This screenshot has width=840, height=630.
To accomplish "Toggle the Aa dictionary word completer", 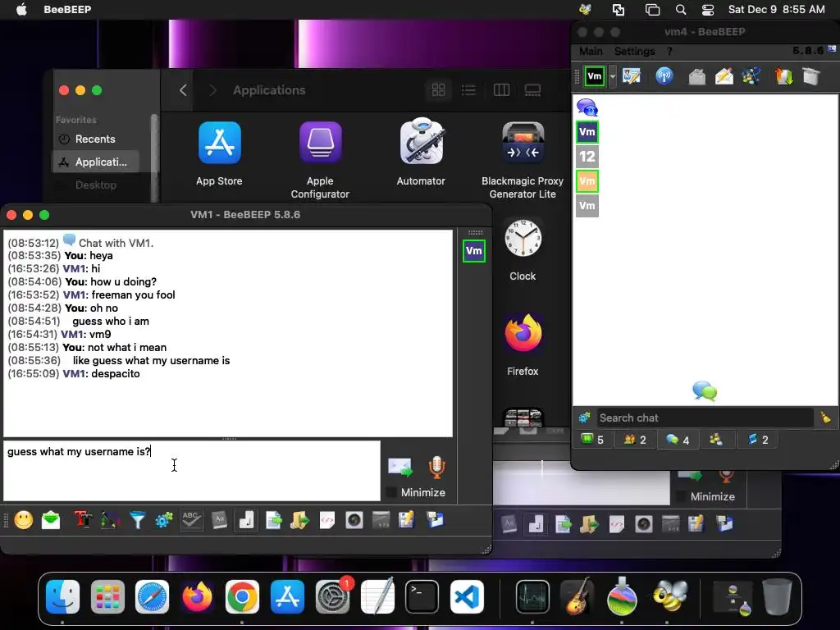I will [219, 520].
